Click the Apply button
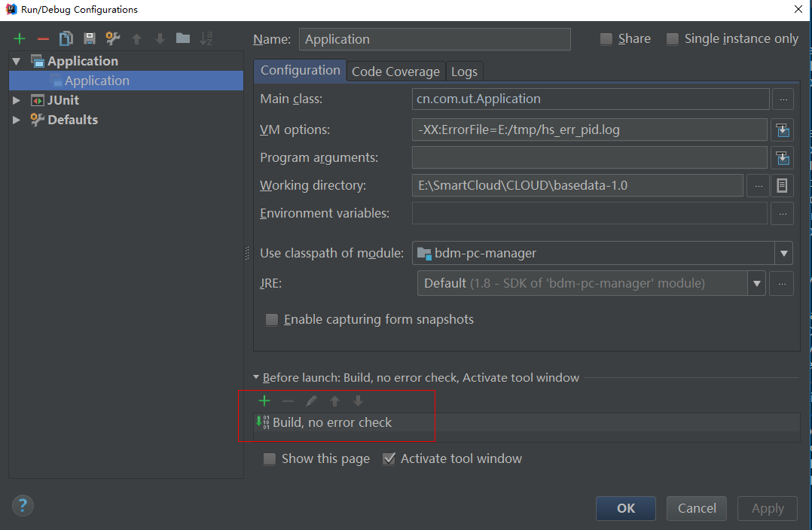This screenshot has height=530, width=812. pos(767,508)
